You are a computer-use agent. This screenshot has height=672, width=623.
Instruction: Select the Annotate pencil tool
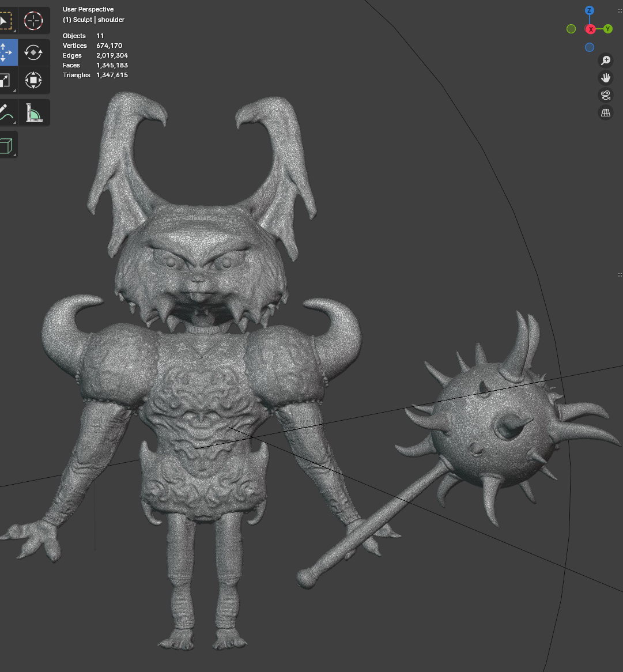5,112
